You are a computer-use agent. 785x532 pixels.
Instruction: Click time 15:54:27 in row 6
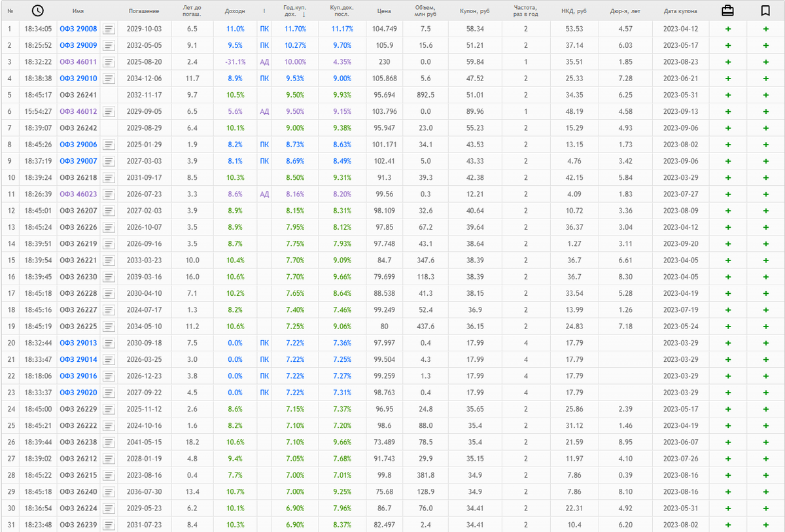tap(38, 112)
